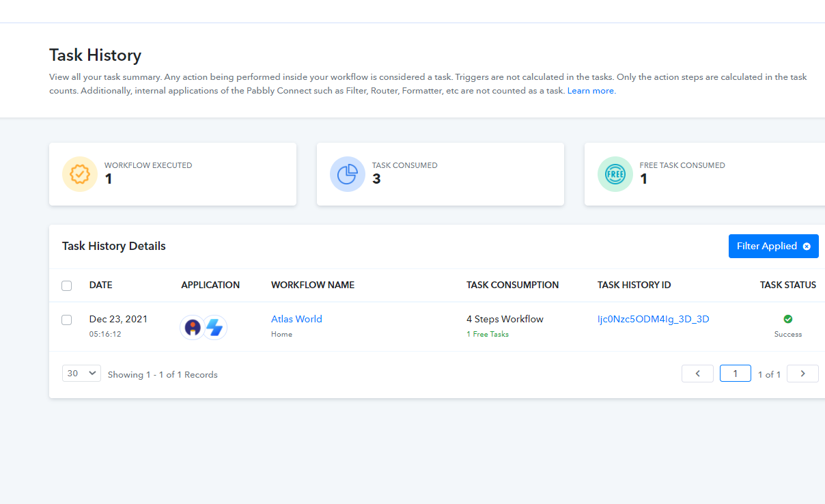Click the 4 Steps Workflow text
Viewport: 825px width, 504px height.
pyautogui.click(x=505, y=319)
